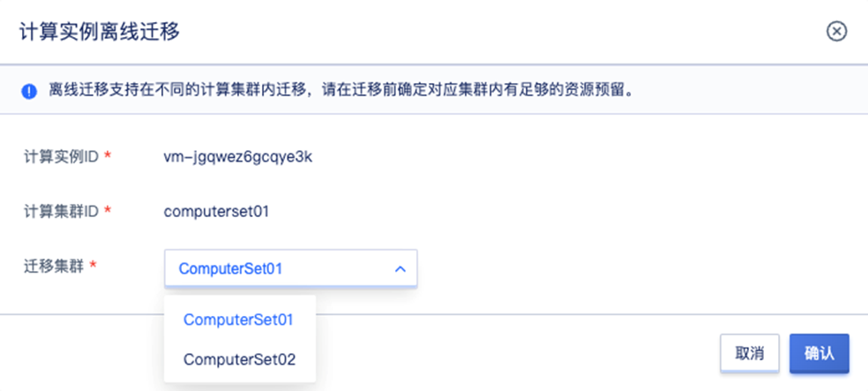The image size is (868, 391).
Task: Click the 计算实例ID field label
Action: click(x=61, y=156)
